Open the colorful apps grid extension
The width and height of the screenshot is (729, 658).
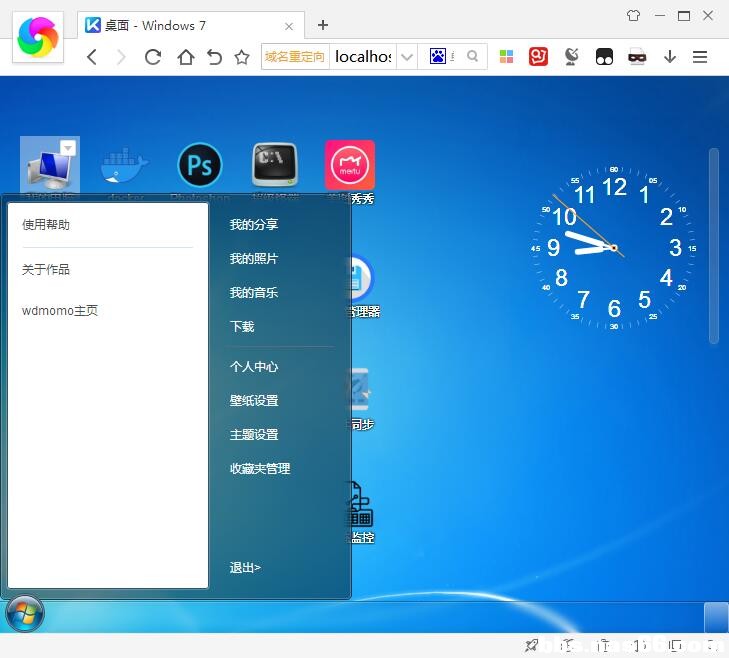[x=506, y=57]
